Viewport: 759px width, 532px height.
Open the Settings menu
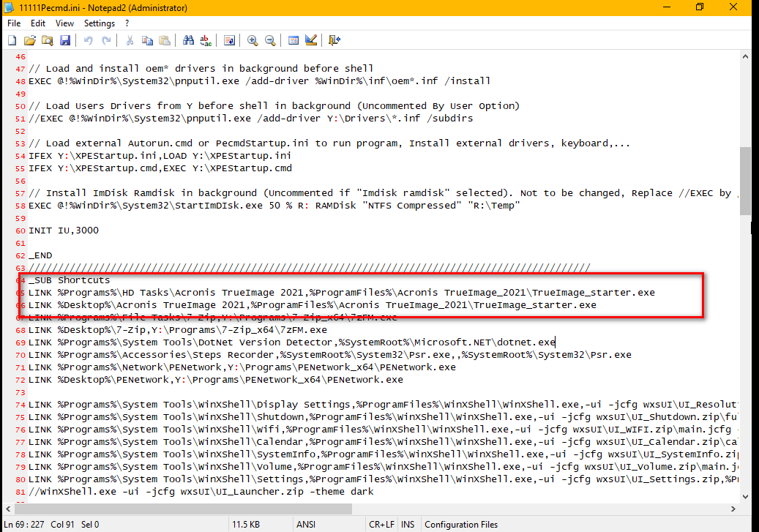100,23
